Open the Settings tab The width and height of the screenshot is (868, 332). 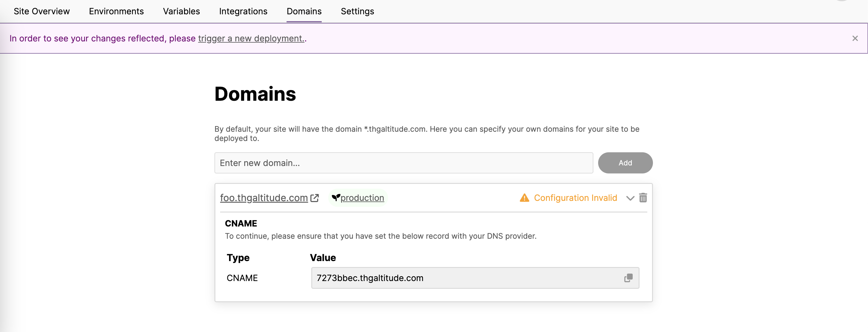pyautogui.click(x=357, y=11)
